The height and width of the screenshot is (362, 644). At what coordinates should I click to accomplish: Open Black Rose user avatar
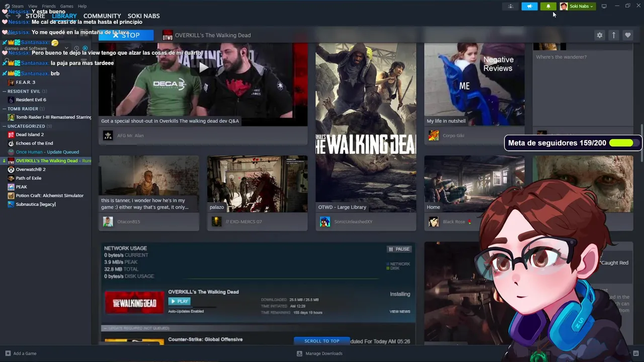click(434, 221)
